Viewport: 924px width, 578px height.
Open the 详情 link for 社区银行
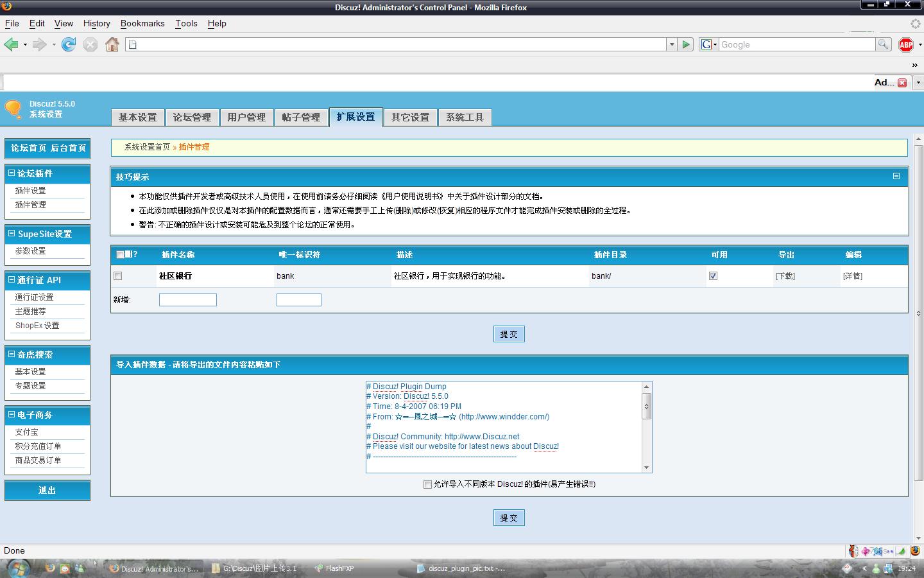(x=852, y=276)
